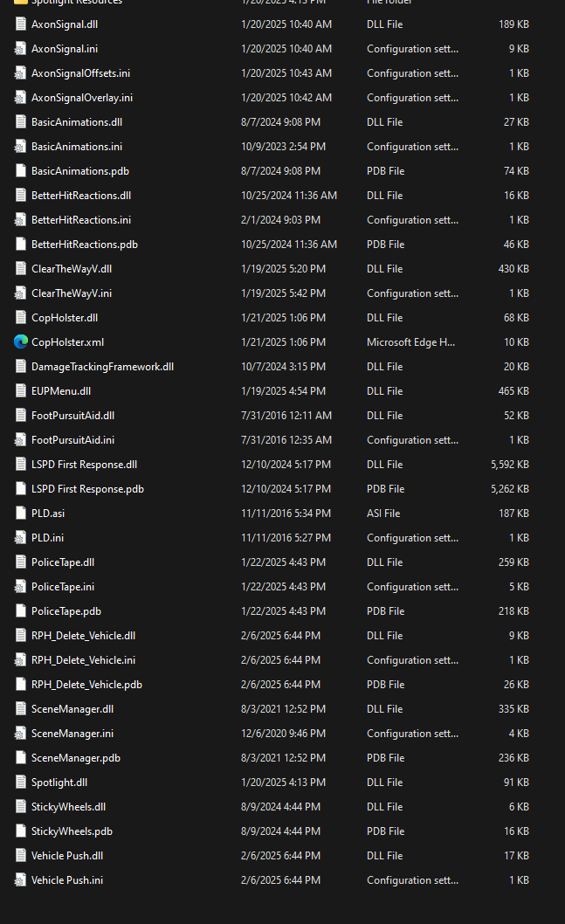Click the date 1/19/2025 5:42 PM

284,293
